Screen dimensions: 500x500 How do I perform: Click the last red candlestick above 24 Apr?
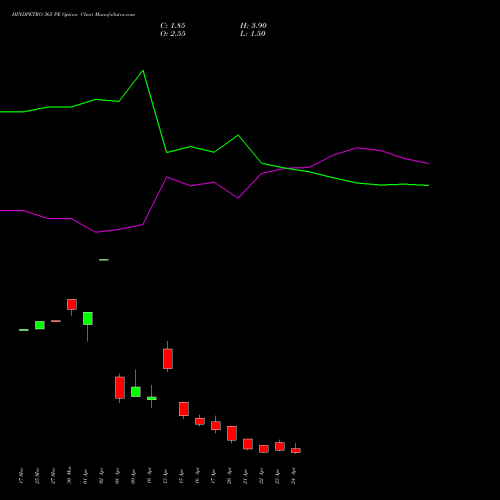(x=296, y=450)
